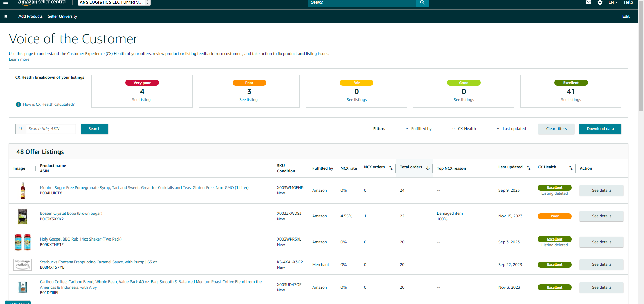The image size is (644, 304).
Task: Open Monin Sugar Free Pomegranate Syrup link
Action: pyautogui.click(x=144, y=188)
